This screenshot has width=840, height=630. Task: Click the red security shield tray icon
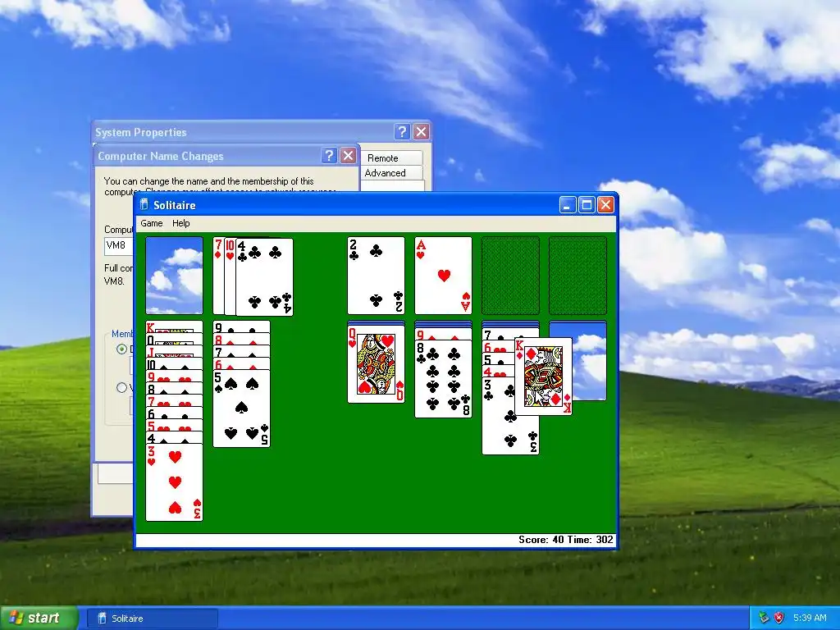[779, 619]
